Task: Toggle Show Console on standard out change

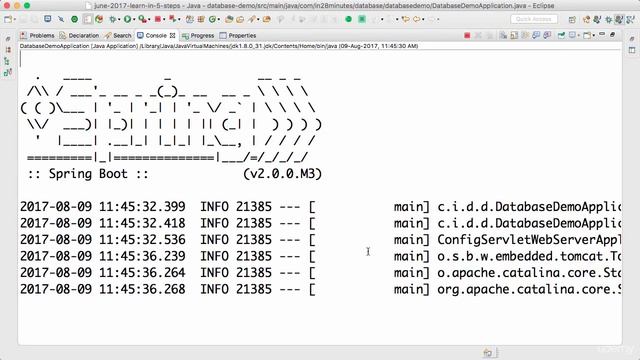Action: 536,36
